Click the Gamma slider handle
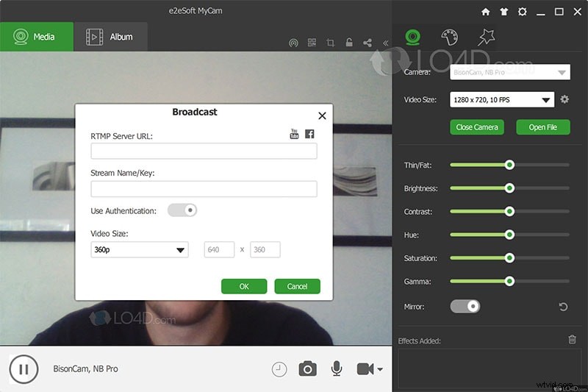 [x=509, y=281]
